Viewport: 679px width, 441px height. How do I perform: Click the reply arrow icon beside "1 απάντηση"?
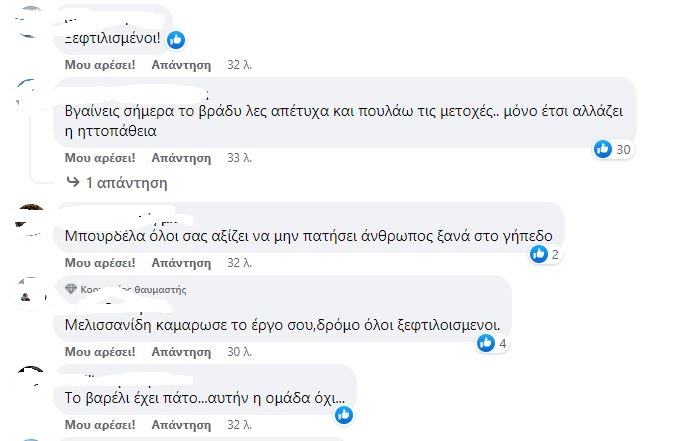pos(72,183)
